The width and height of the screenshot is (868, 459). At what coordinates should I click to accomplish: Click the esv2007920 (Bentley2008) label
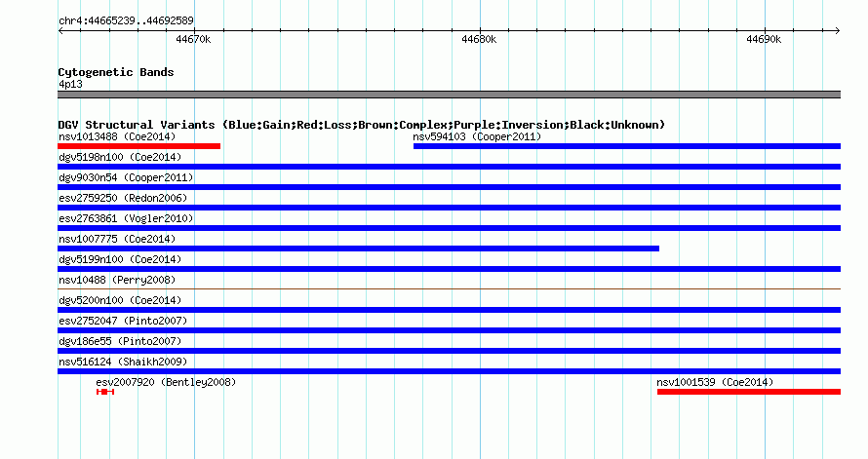coord(166,382)
